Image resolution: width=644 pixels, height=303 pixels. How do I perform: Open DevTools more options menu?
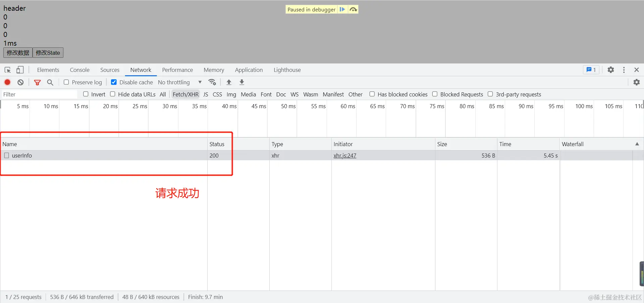(x=624, y=70)
